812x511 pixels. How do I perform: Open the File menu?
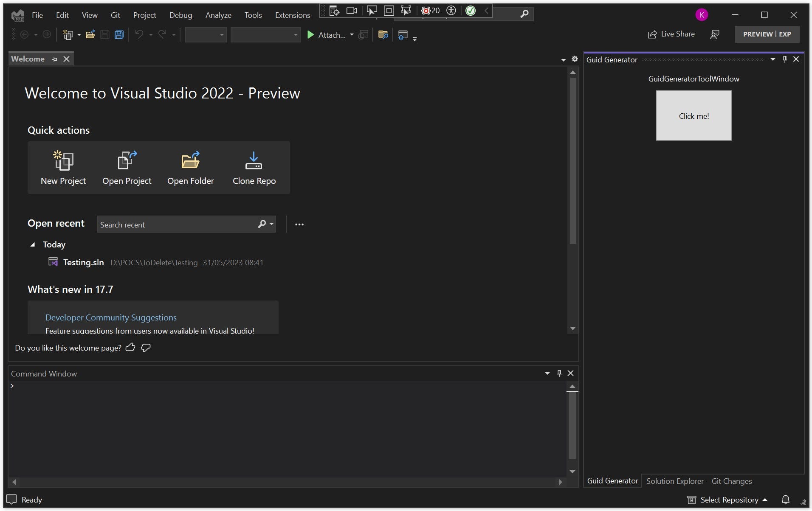(x=37, y=15)
